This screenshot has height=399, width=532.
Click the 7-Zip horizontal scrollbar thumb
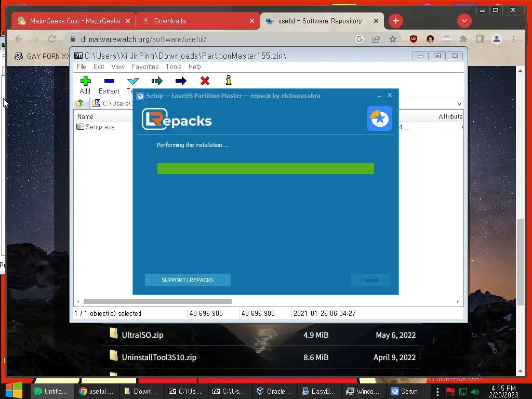pyautogui.click(x=157, y=302)
